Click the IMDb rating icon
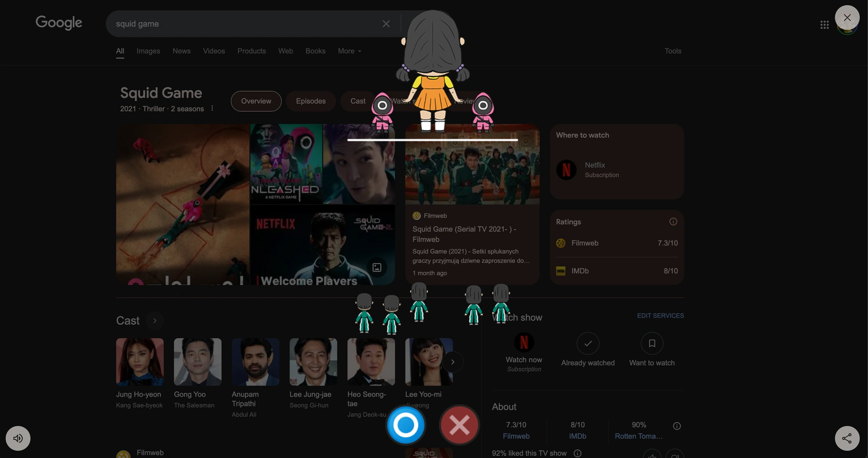Viewport: 868px width, 458px height. pyautogui.click(x=561, y=271)
